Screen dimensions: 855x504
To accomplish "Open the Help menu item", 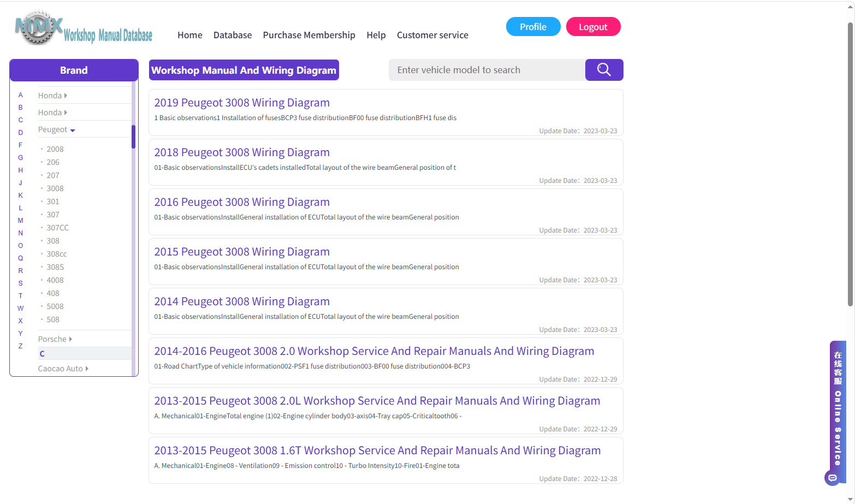I will coord(376,35).
